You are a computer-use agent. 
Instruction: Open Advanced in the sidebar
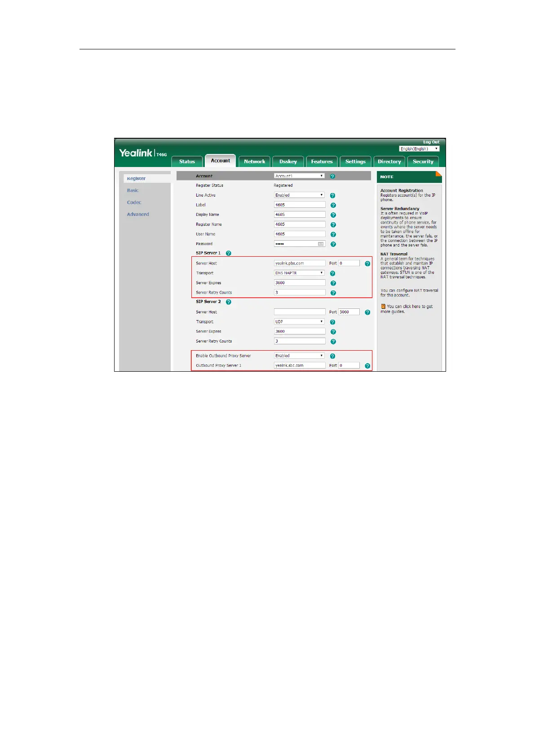pos(138,214)
